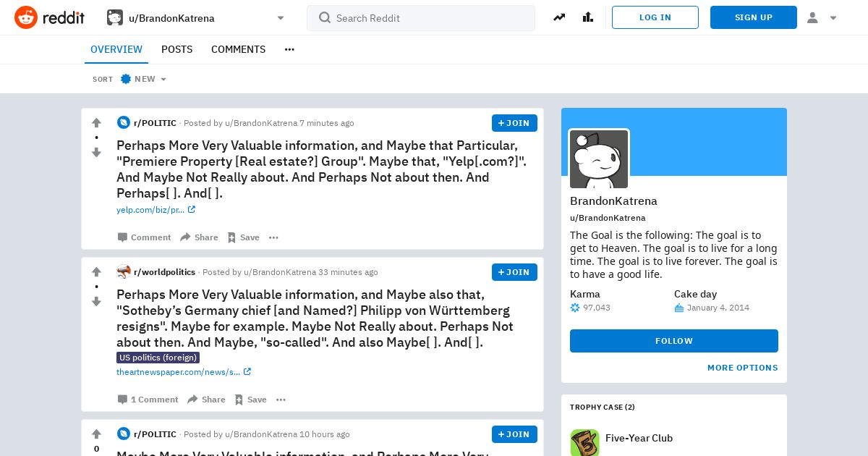868x456 pixels.
Task: Open the All bar-chart icon
Action: [x=588, y=17]
